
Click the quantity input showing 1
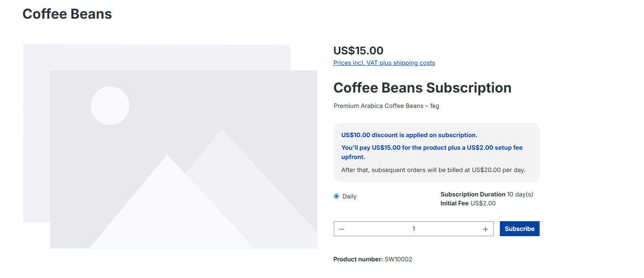[x=413, y=228]
